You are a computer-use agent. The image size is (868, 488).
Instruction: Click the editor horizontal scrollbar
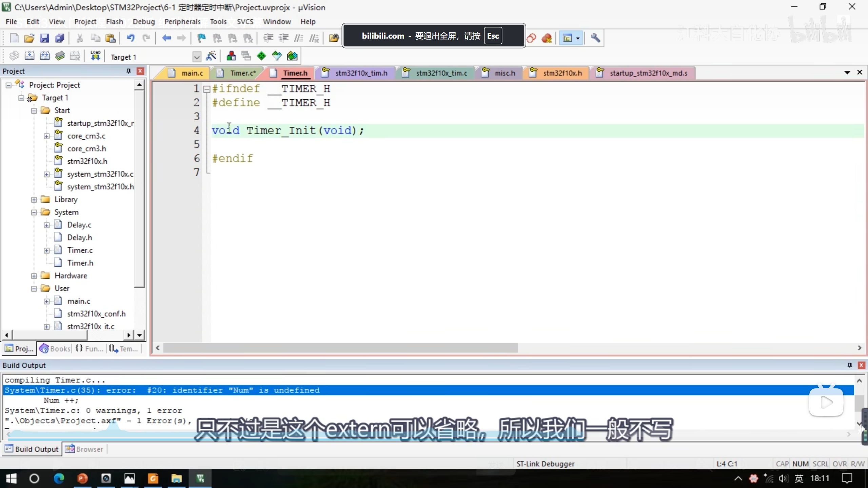point(340,348)
